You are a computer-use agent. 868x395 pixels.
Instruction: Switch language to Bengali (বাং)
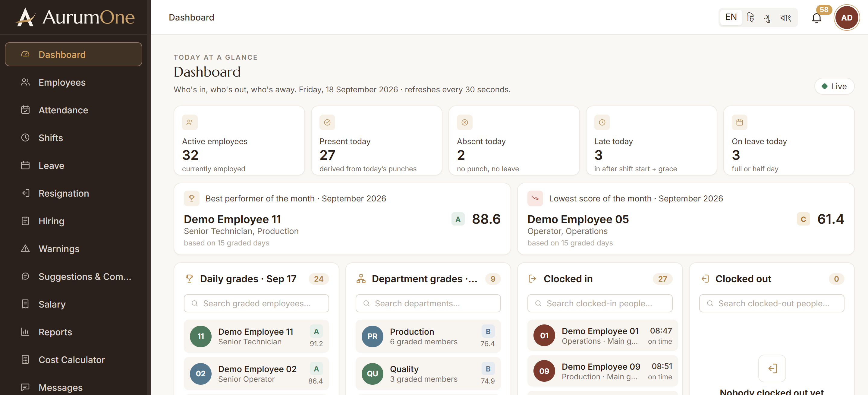tap(785, 17)
